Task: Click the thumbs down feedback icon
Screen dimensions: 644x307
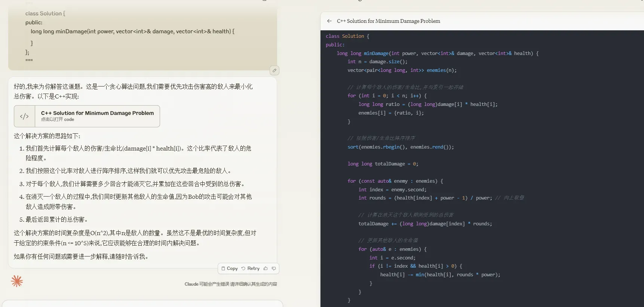Action: click(274, 268)
